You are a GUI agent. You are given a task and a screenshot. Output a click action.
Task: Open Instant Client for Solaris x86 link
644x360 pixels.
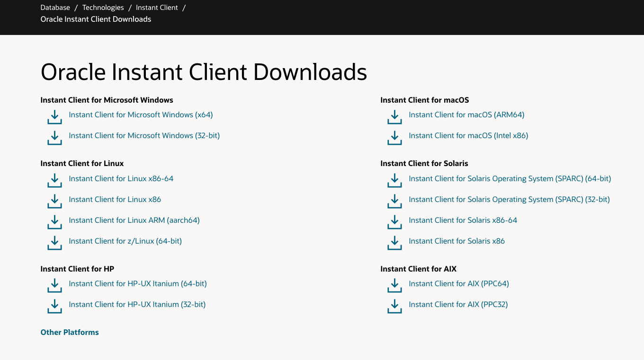pyautogui.click(x=457, y=241)
